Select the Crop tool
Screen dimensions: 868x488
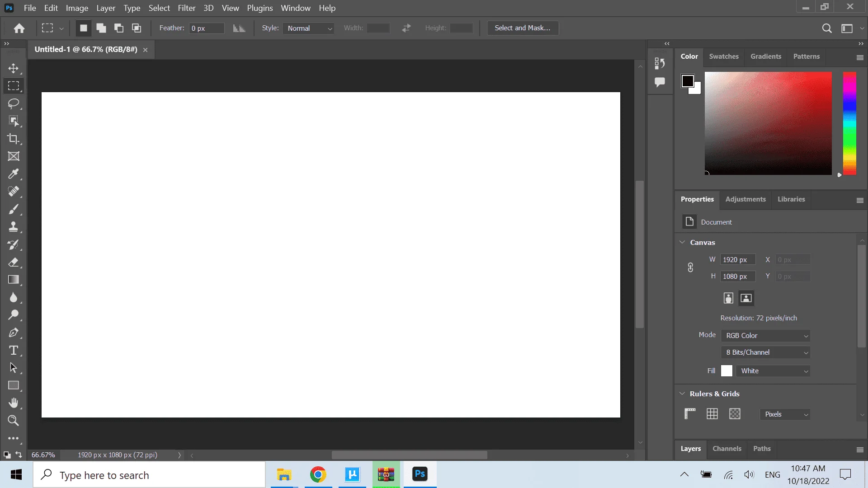coord(14,139)
